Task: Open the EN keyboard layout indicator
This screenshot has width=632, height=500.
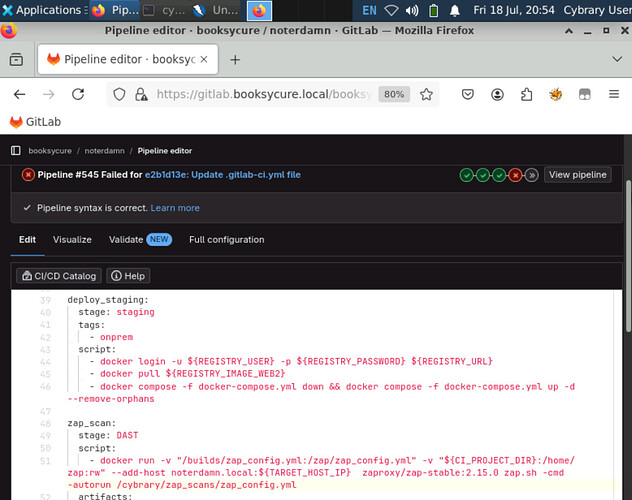Action: pos(369,10)
